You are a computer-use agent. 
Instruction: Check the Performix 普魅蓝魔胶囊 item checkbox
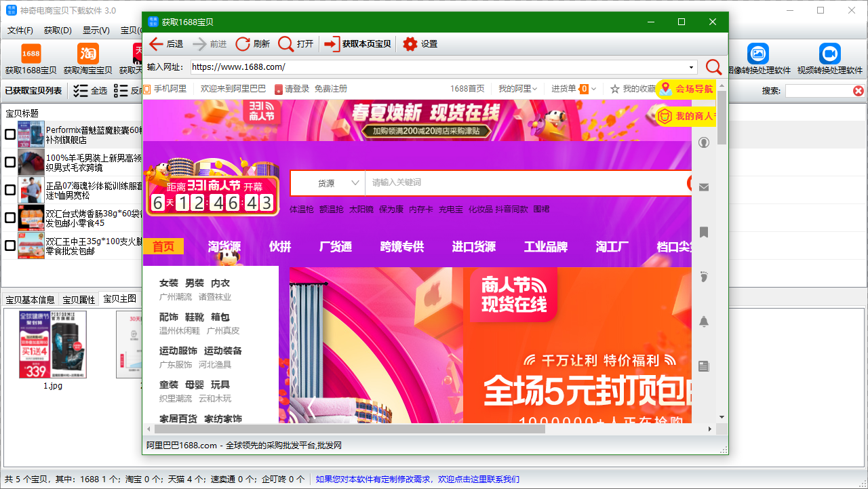9,134
